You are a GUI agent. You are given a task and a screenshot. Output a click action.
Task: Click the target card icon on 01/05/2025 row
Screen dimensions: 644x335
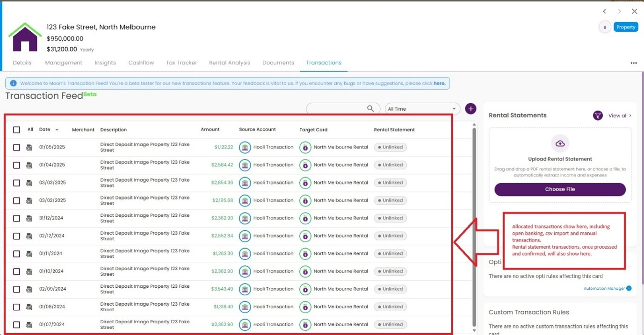305,148
